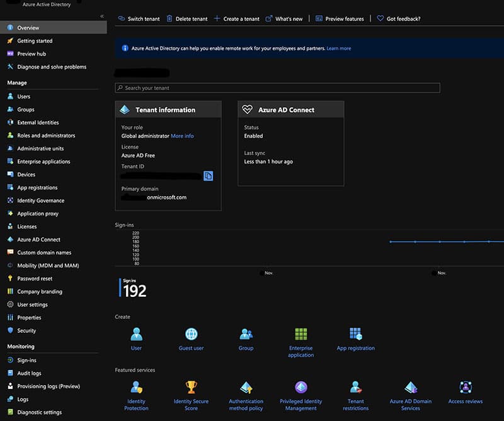504x421 pixels.
Task: Click the User settings gear icon
Action: pyautogui.click(x=10, y=304)
